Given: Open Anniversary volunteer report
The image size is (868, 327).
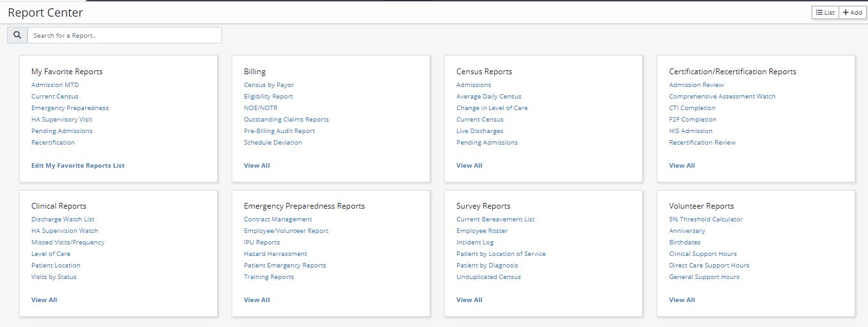Looking at the screenshot, I should (x=687, y=231).
